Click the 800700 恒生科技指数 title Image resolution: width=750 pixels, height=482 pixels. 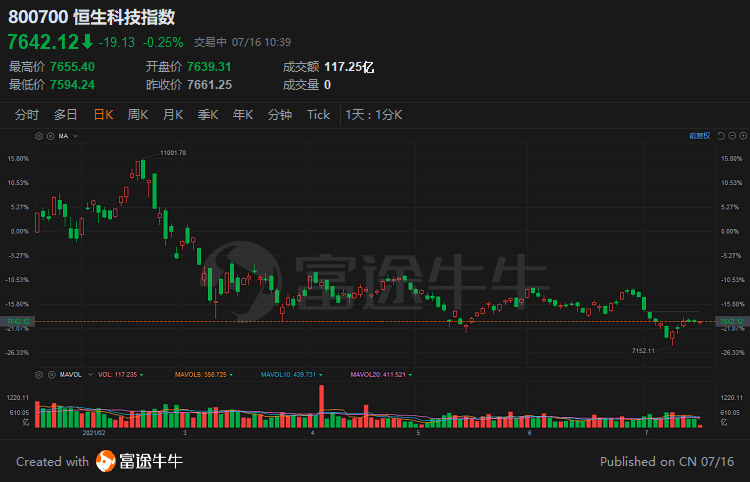[91, 17]
